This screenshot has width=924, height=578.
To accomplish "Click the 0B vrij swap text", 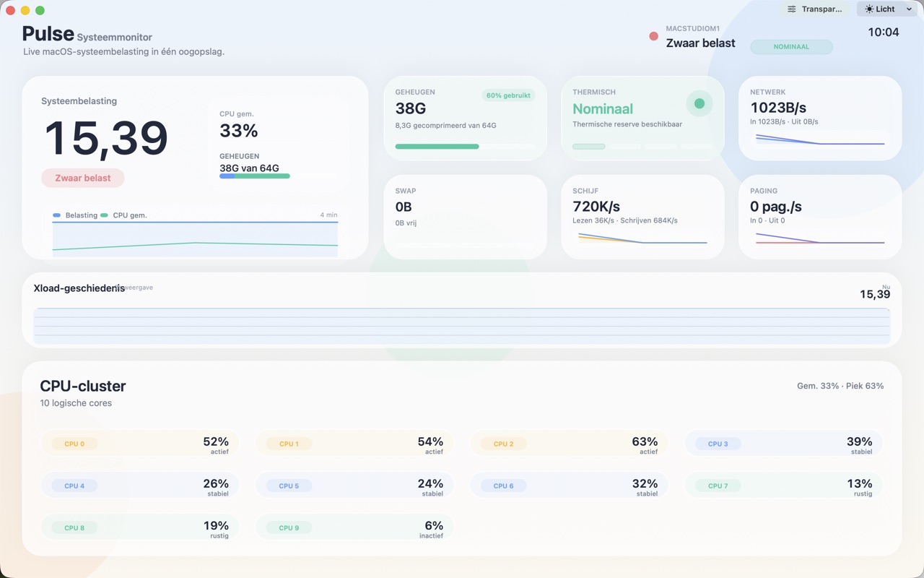I will click(406, 223).
